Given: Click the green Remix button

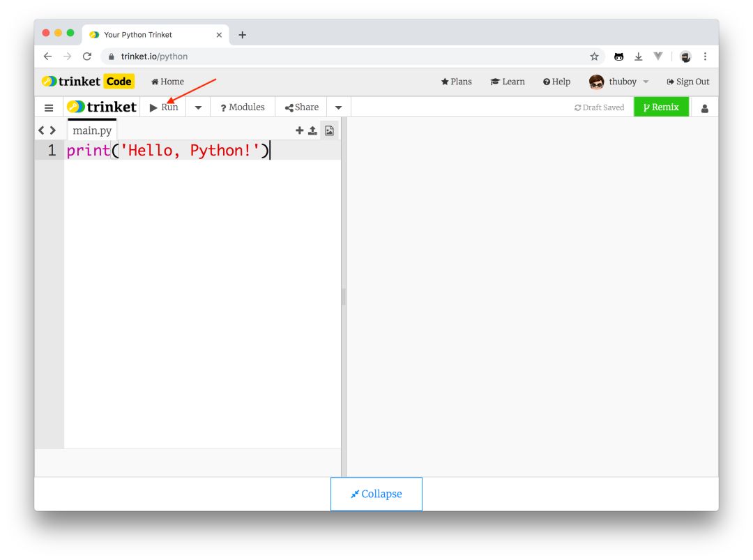Looking at the screenshot, I should pyautogui.click(x=661, y=107).
